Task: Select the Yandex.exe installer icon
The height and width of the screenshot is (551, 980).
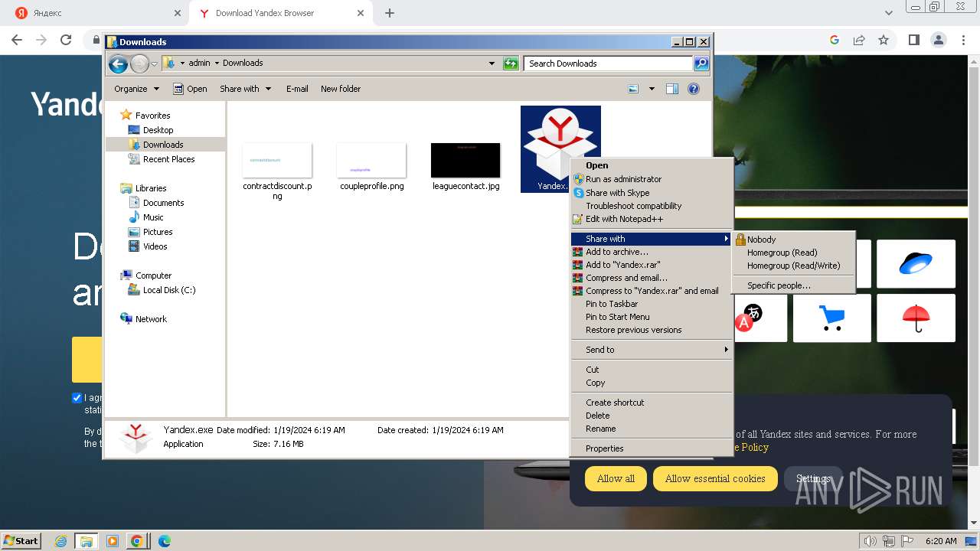Action: tap(560, 148)
